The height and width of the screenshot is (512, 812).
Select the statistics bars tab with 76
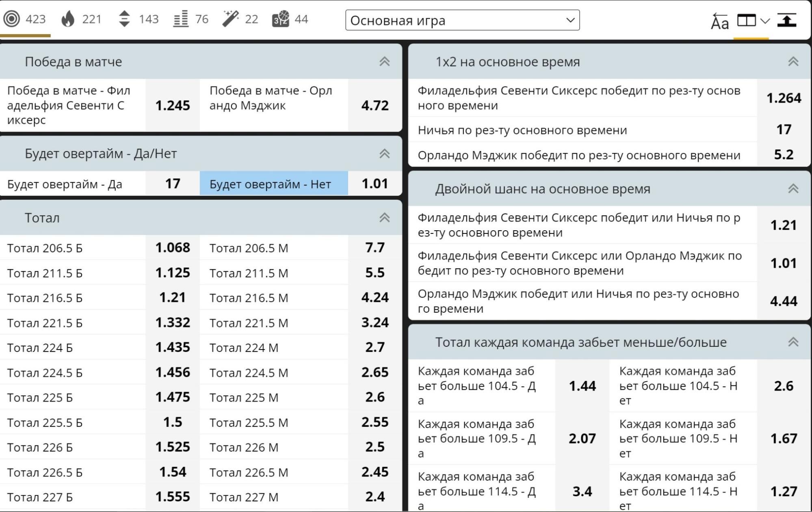191,19
